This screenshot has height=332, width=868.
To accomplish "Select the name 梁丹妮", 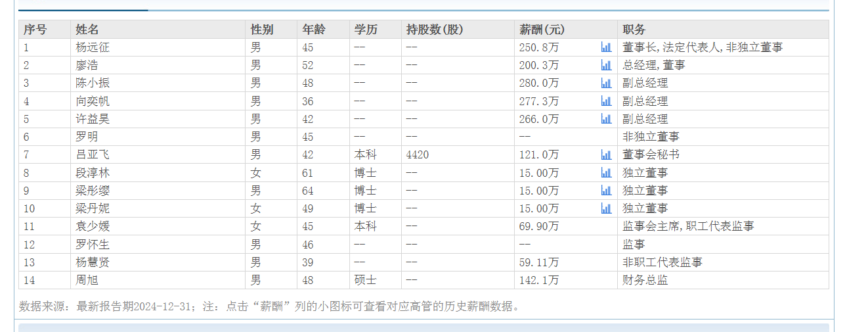I will [x=93, y=208].
